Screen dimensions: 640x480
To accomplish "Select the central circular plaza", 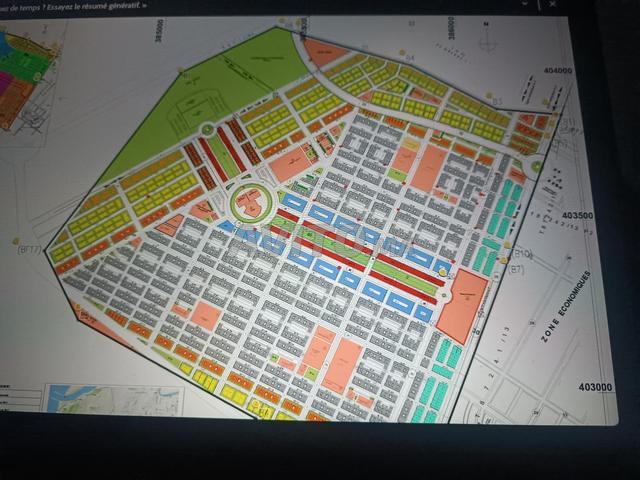I will click(247, 206).
